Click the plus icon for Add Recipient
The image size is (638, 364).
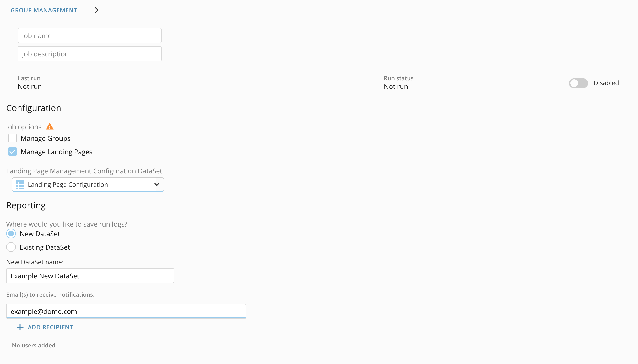(20, 327)
